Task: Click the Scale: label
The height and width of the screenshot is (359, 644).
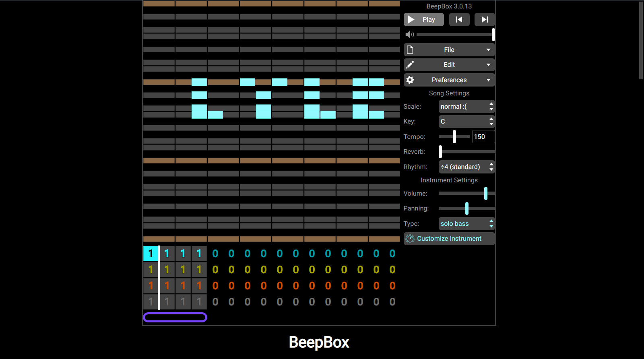Action: click(x=412, y=107)
